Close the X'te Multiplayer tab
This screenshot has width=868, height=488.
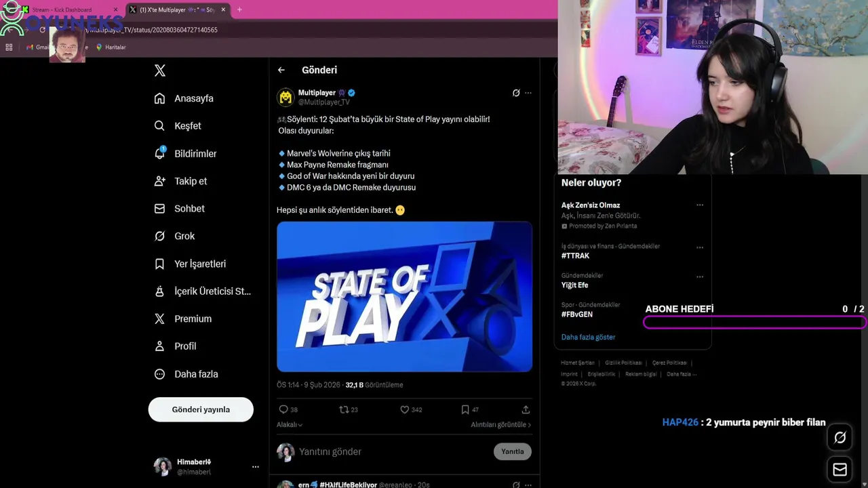point(223,9)
